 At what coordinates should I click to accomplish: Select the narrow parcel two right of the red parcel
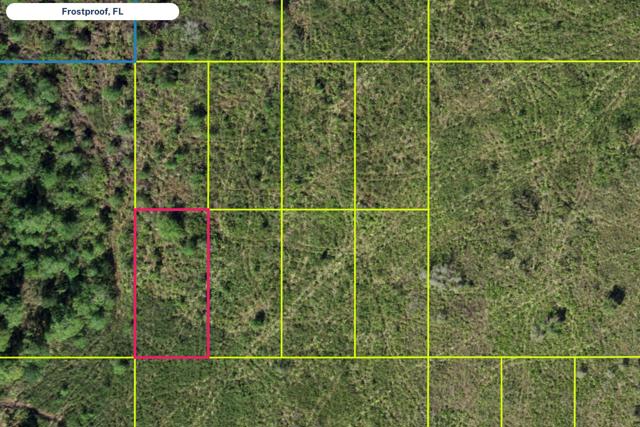[x=318, y=283]
